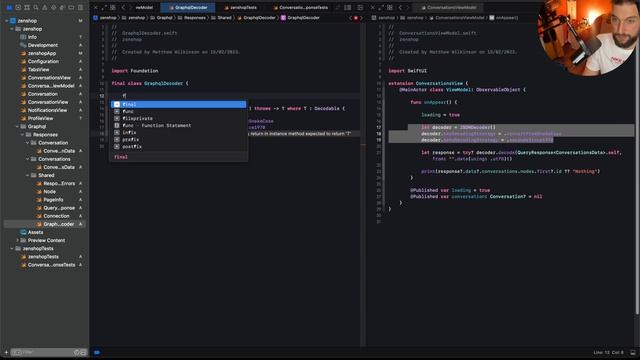Screen dimensions: 640x360
Task: Open the Symbol navigator icon
Action: pyautogui.click(x=27, y=7)
